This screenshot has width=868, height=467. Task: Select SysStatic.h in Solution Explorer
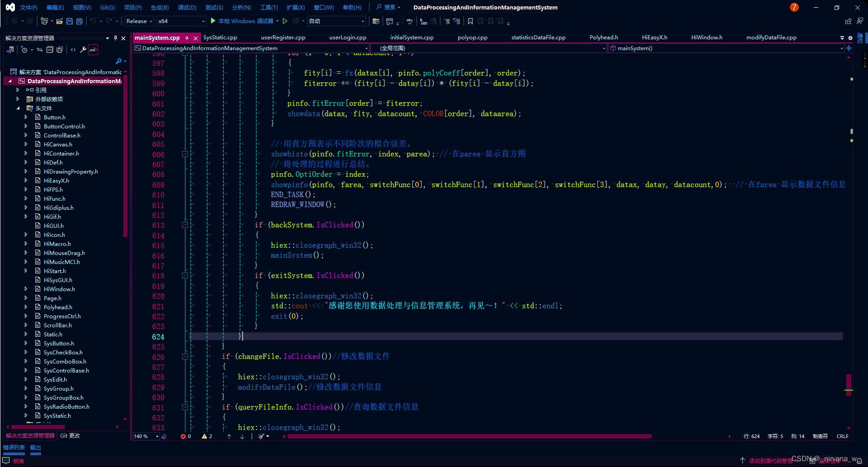click(57, 415)
